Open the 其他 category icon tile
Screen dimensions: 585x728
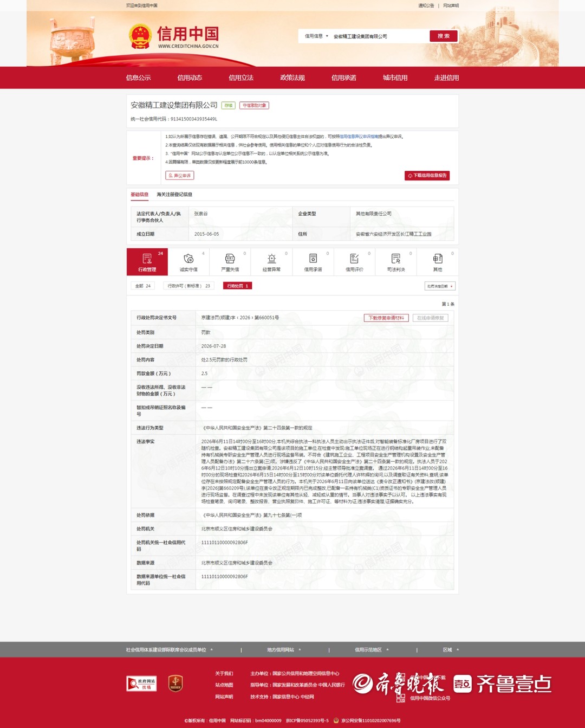[x=438, y=262]
